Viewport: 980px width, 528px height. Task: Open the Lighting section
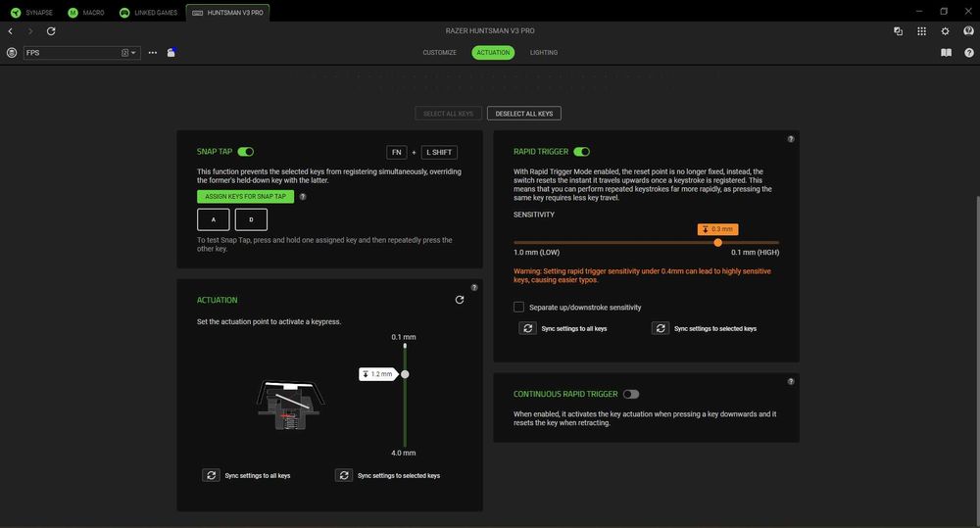coord(544,53)
